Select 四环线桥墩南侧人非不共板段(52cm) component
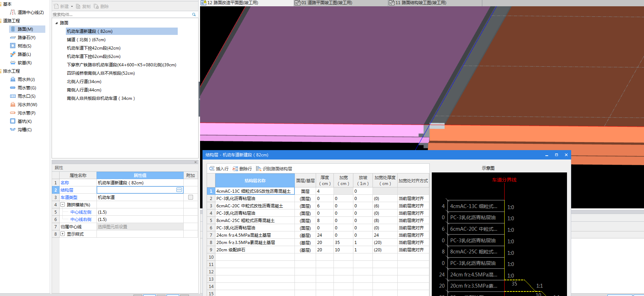Screen dimensions: 644x296 (101, 73)
